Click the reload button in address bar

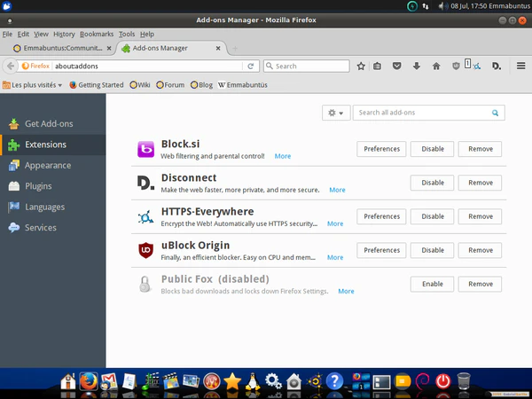pyautogui.click(x=251, y=66)
